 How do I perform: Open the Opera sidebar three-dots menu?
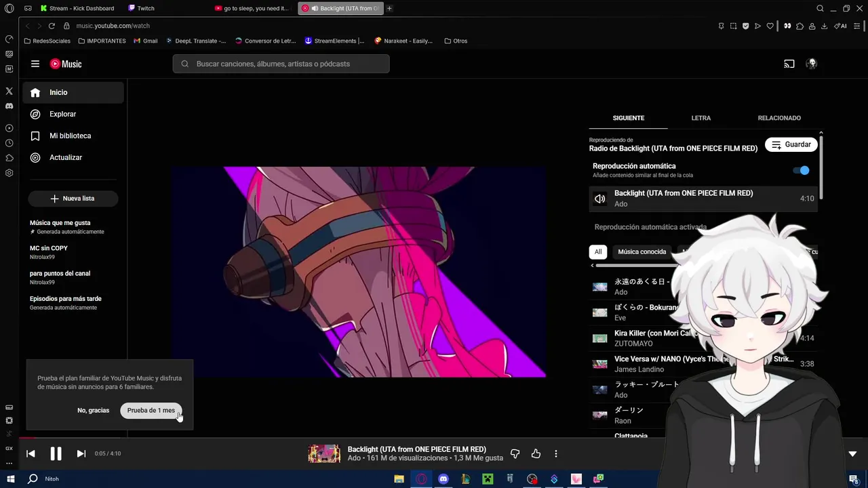click(9, 464)
